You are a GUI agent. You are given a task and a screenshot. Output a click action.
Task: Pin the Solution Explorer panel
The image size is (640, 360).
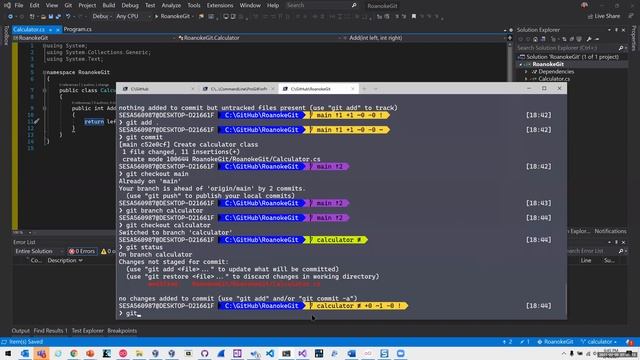[x=616, y=30]
